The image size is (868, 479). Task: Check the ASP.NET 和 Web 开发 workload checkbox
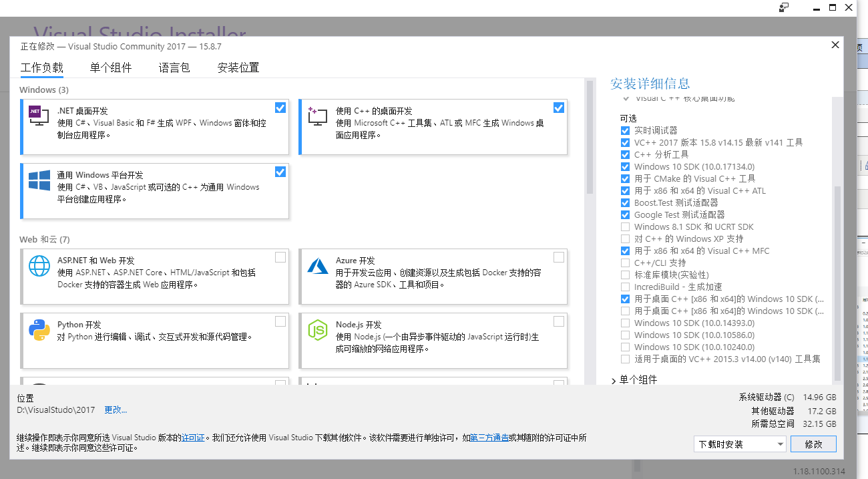[280, 257]
